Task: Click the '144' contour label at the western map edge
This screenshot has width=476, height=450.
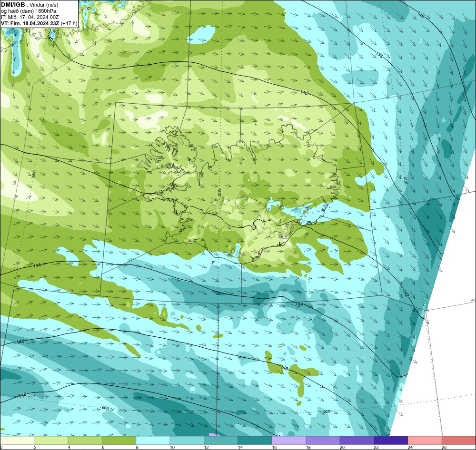Action: (37, 265)
